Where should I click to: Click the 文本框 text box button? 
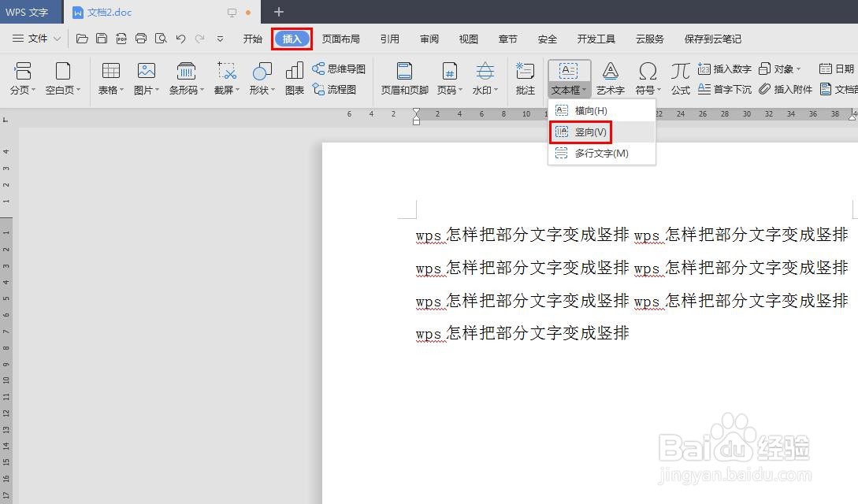[x=569, y=78]
